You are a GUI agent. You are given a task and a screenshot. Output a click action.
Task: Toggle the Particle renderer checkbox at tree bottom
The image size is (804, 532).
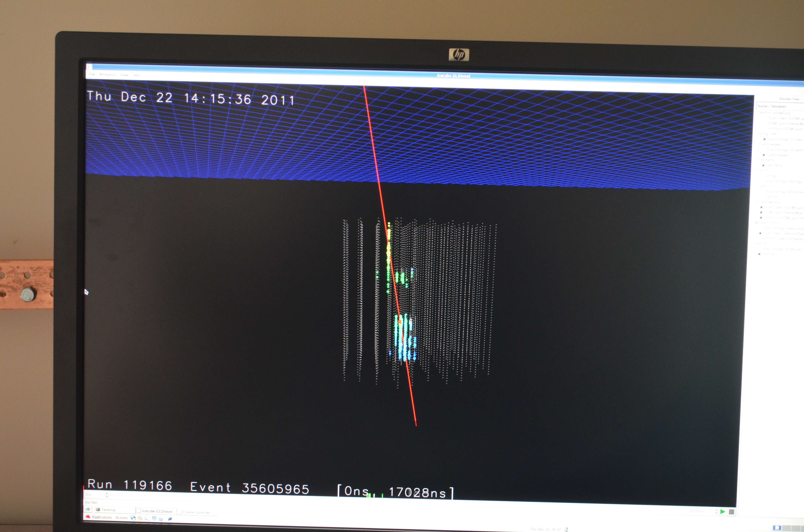coord(759,254)
